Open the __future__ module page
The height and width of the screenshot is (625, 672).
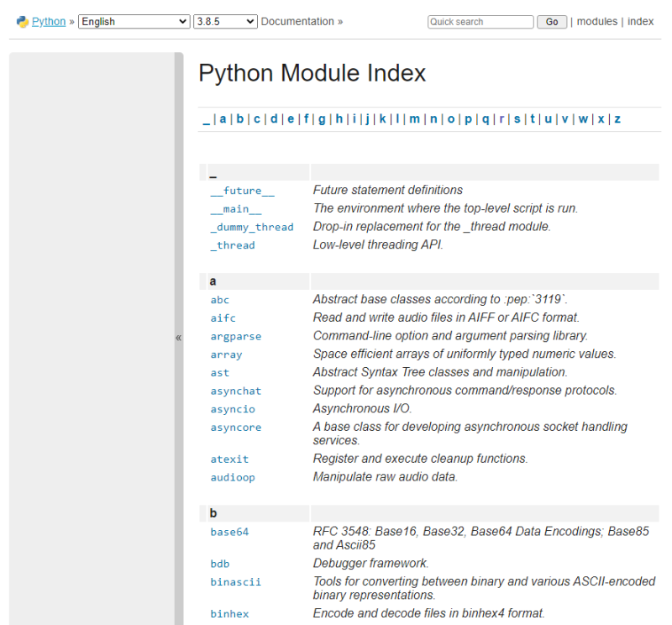242,191
